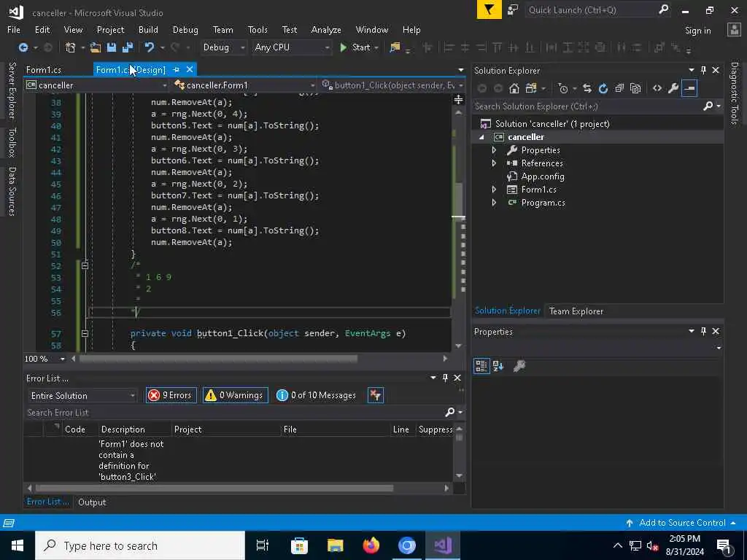Click the View Code icon in Solution Explorer
This screenshot has width=747, height=560.
click(x=657, y=88)
